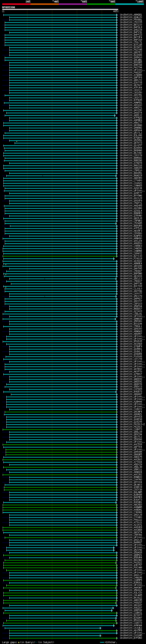This screenshot has height=644, width=146.
Task: Select label UniRef100_P42794
Action: (x=131, y=67)
